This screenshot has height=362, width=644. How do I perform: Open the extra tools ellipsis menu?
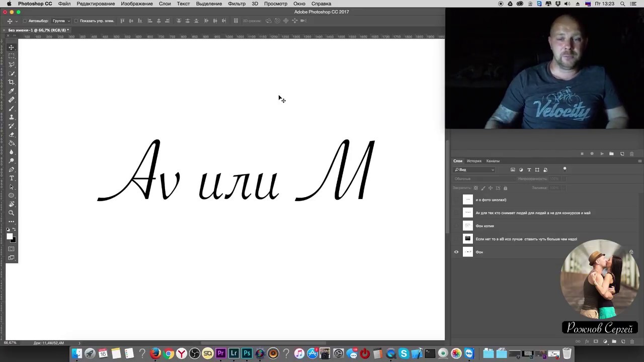pyautogui.click(x=11, y=221)
